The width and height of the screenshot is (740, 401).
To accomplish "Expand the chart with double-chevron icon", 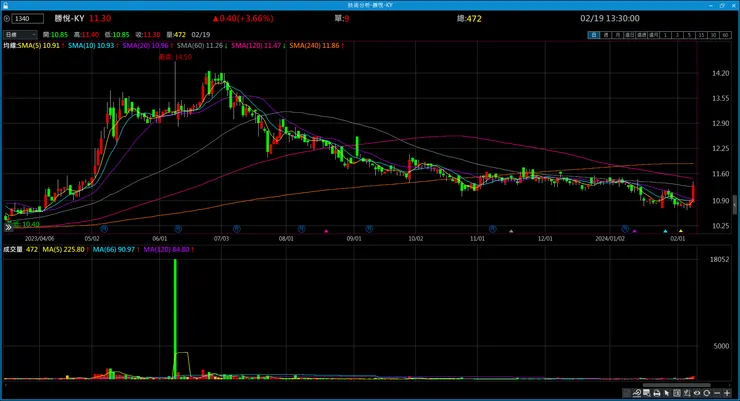I will pyautogui.click(x=8, y=227).
